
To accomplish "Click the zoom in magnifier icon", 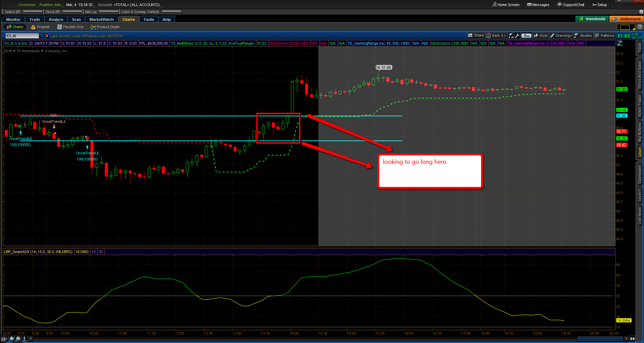I will coord(12,339).
